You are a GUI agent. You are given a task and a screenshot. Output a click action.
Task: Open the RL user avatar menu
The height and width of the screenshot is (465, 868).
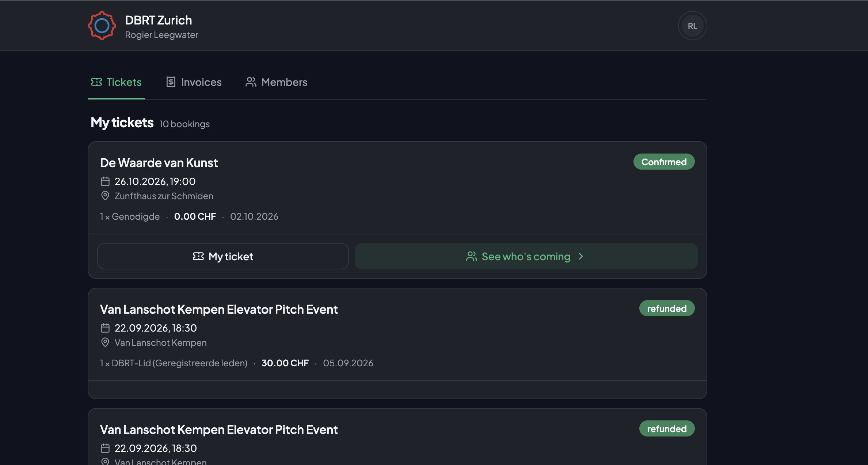pyautogui.click(x=692, y=26)
